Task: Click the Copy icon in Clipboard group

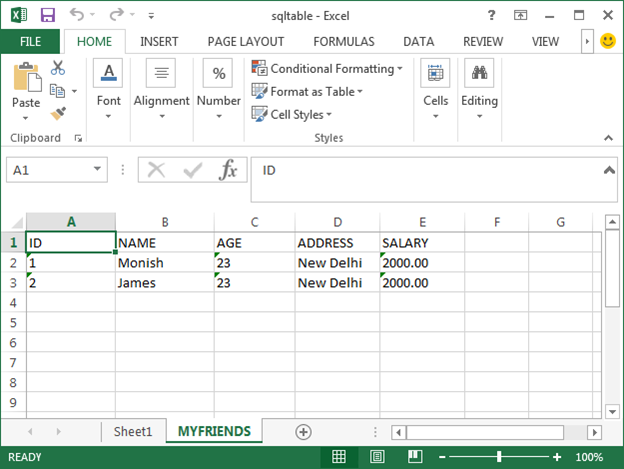Action: pyautogui.click(x=57, y=91)
